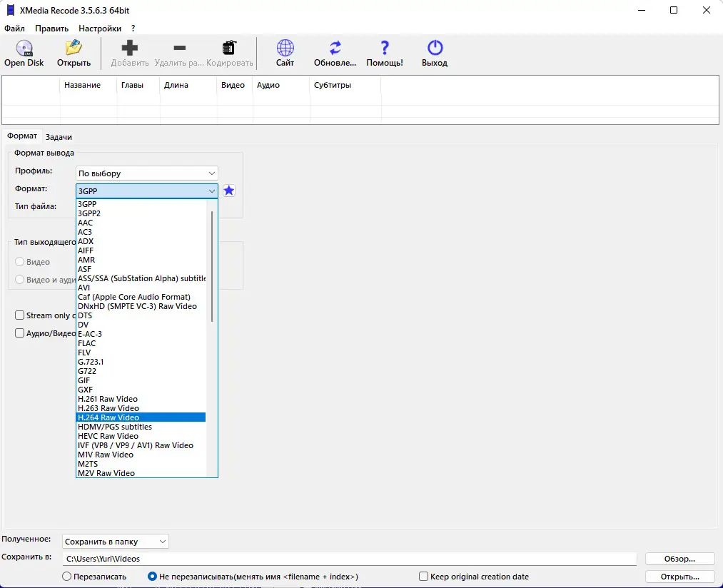Open Помощь question mark icon
The height and width of the screenshot is (588, 723).
[x=385, y=48]
